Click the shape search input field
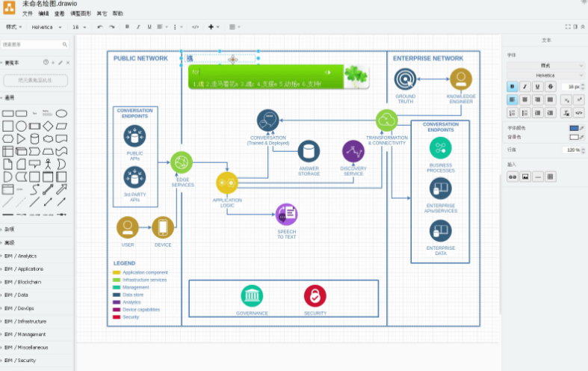 34,45
